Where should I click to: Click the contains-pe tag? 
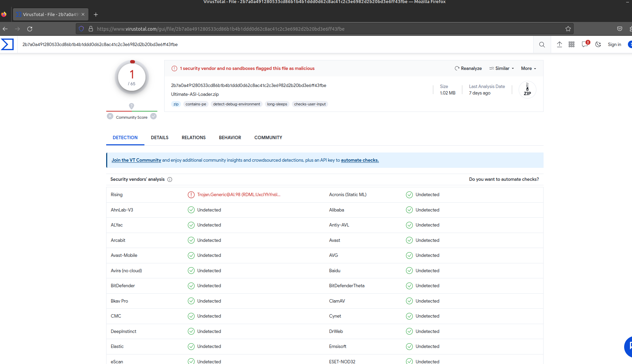click(x=196, y=104)
